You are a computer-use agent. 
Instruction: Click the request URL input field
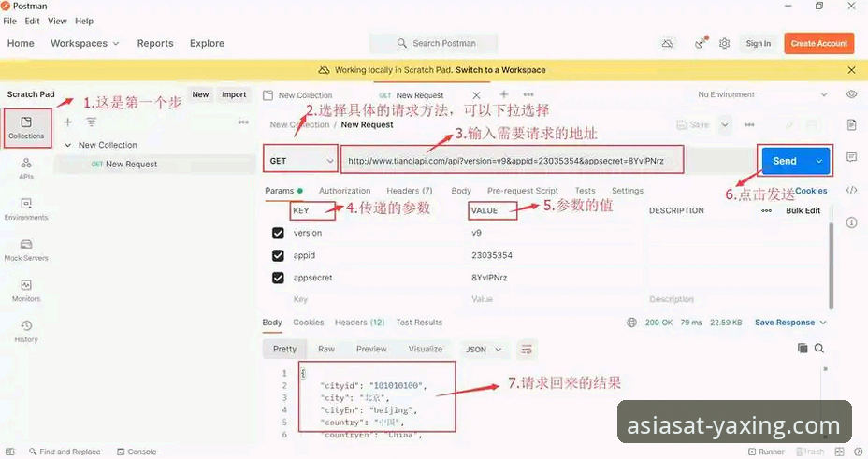point(512,161)
